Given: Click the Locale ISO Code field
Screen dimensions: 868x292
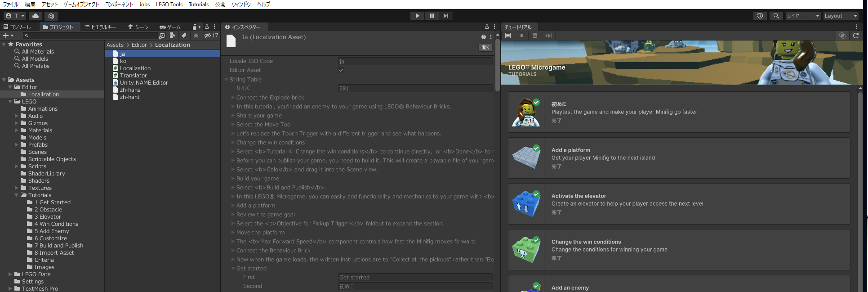Looking at the screenshot, I should (x=415, y=62).
